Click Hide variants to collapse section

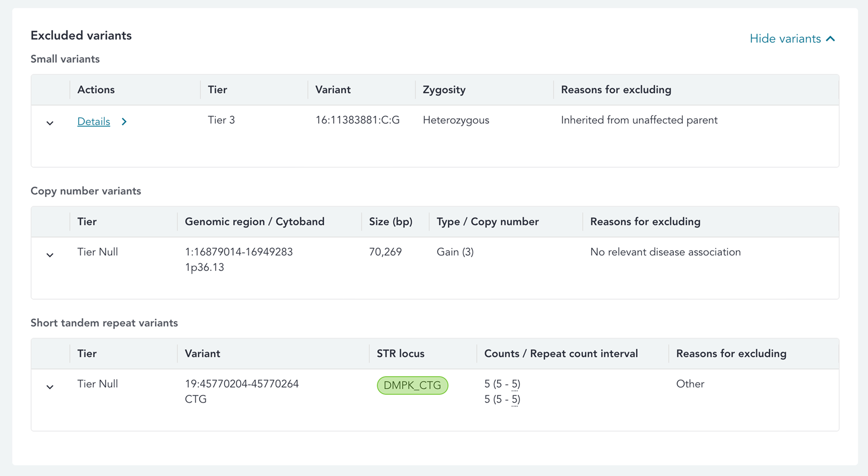785,39
